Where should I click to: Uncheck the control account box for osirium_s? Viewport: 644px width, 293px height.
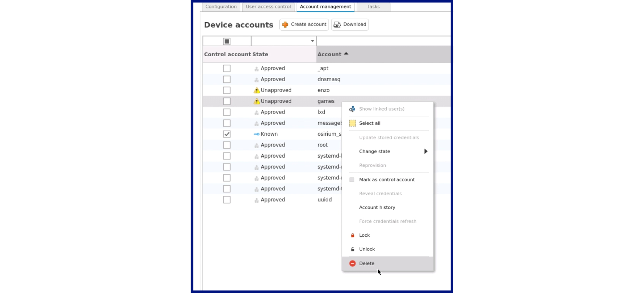pyautogui.click(x=227, y=134)
